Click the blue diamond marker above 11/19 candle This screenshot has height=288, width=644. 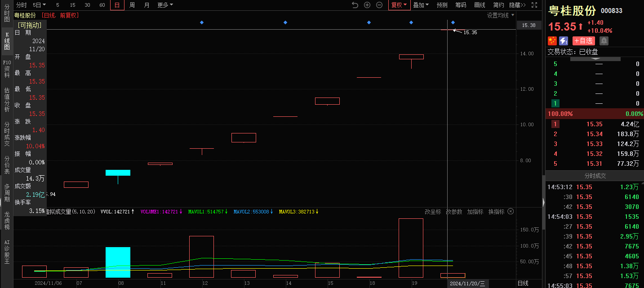[x=411, y=22]
